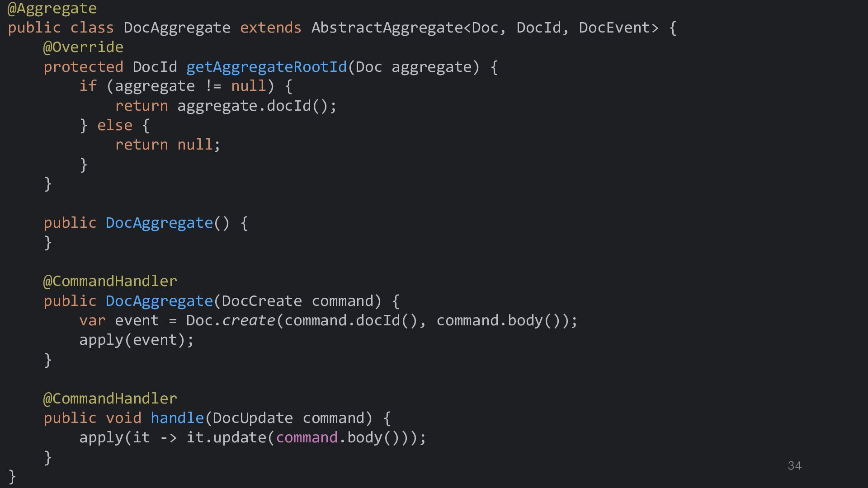This screenshot has width=868, height=488.
Task: Click the getAggregateRootId method name
Action: pos(266,67)
